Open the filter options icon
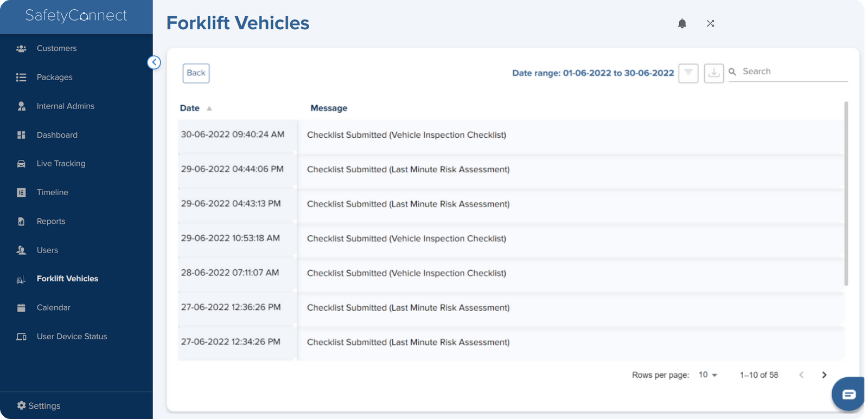The image size is (868, 419). pos(688,73)
